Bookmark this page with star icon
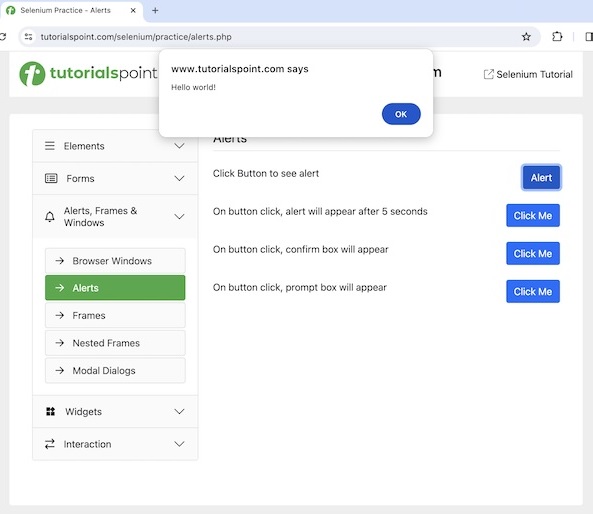Viewport: 593px width, 514px height. [x=526, y=37]
